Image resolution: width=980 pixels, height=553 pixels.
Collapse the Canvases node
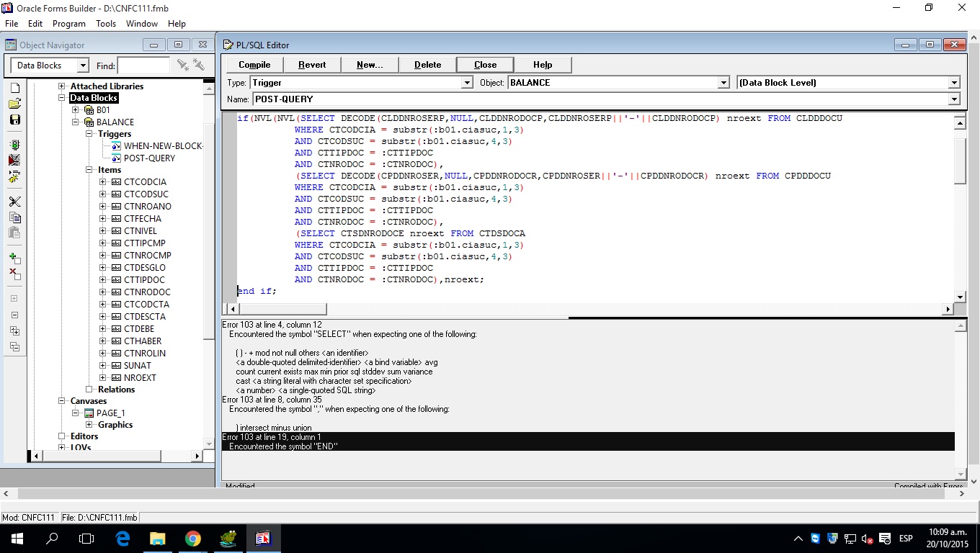63,401
